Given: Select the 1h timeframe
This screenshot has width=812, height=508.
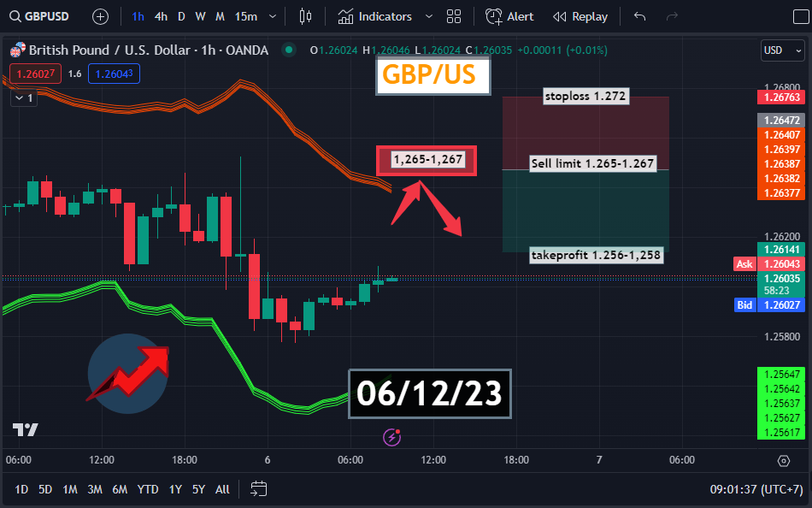Looking at the screenshot, I should tap(138, 16).
